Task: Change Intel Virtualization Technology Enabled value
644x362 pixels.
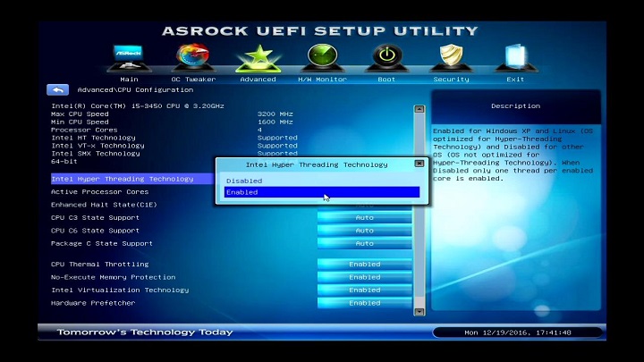Action: tap(364, 290)
